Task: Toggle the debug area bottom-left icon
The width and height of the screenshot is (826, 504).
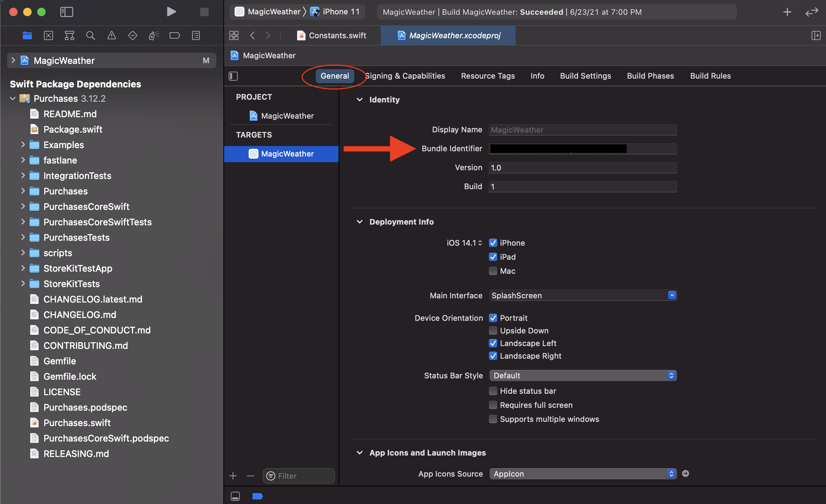Action: click(x=235, y=496)
